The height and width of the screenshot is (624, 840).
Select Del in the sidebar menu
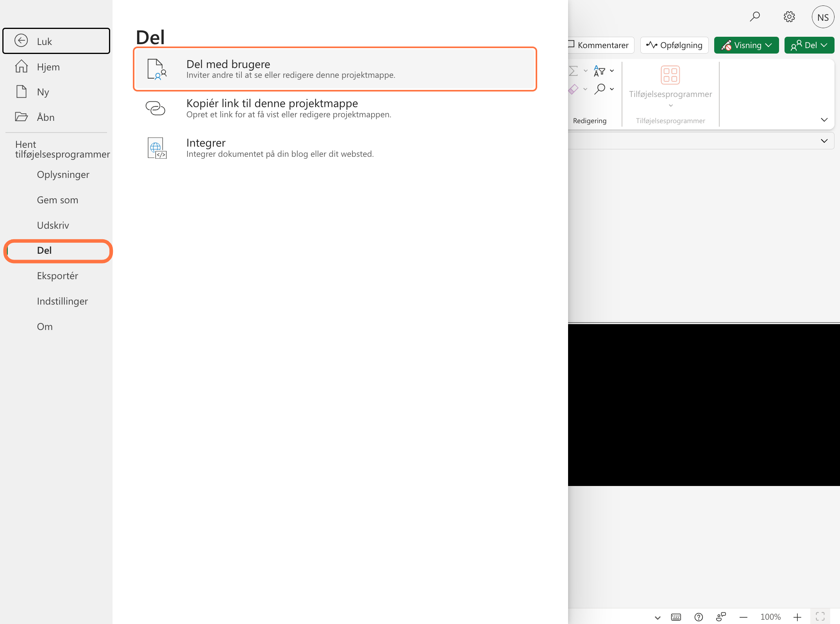click(58, 251)
